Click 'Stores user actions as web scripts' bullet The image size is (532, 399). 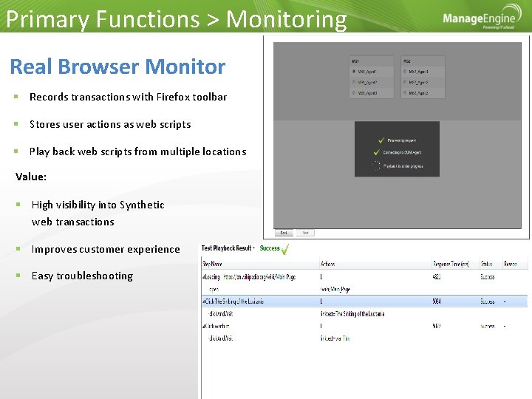pyautogui.click(x=110, y=125)
